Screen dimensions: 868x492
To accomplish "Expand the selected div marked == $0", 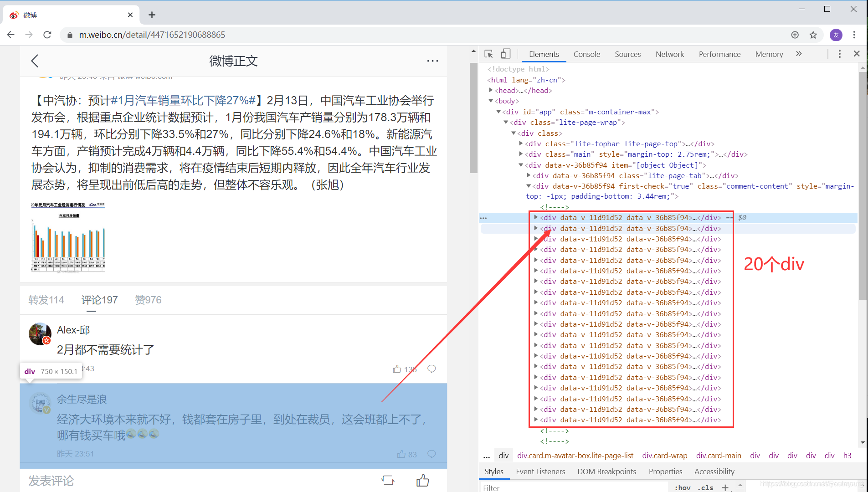I will (x=536, y=217).
